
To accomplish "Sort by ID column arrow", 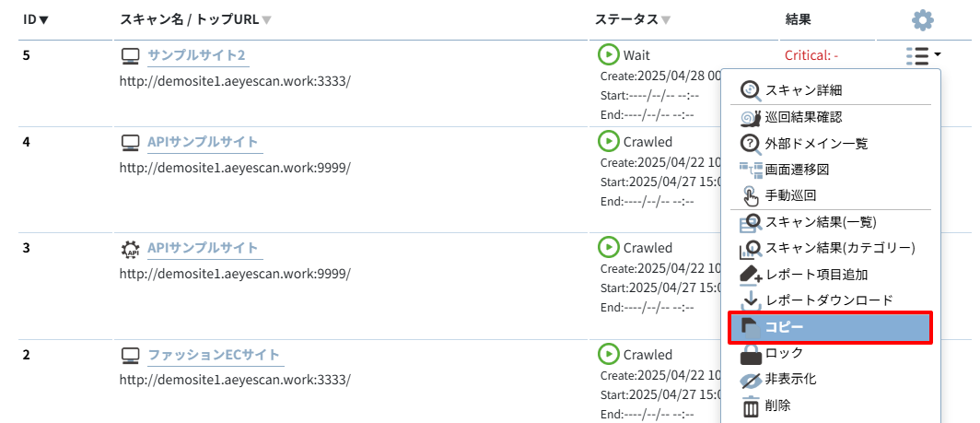I will [x=44, y=20].
